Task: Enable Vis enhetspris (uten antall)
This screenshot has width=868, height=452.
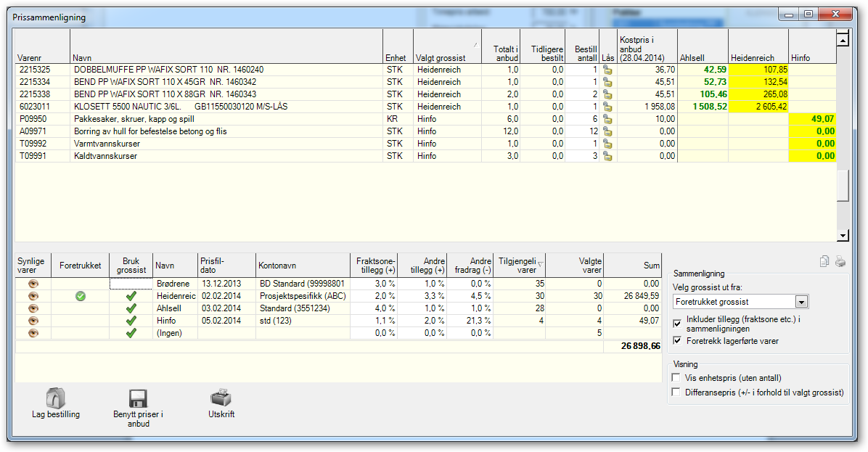Action: tap(676, 377)
